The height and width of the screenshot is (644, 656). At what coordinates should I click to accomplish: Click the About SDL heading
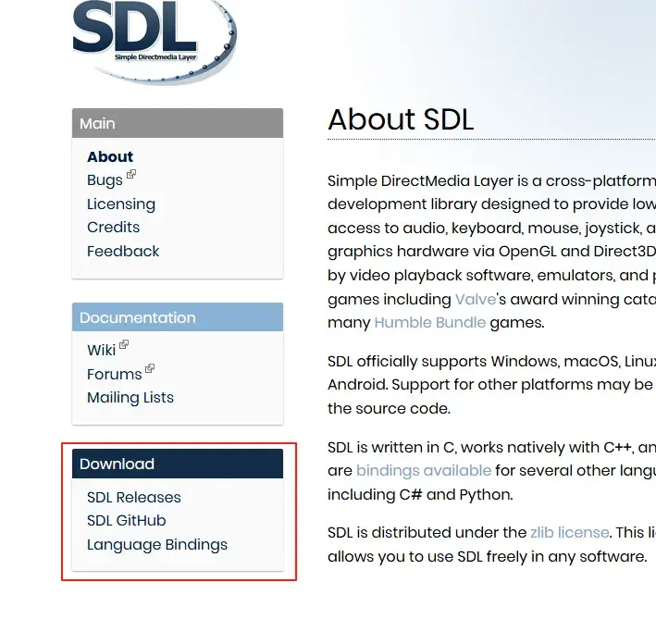401,119
